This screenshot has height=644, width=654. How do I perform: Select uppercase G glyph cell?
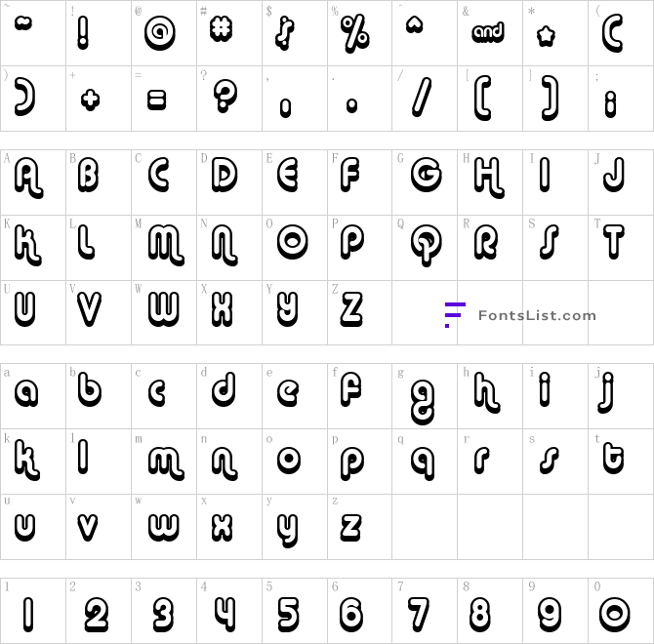tap(425, 182)
